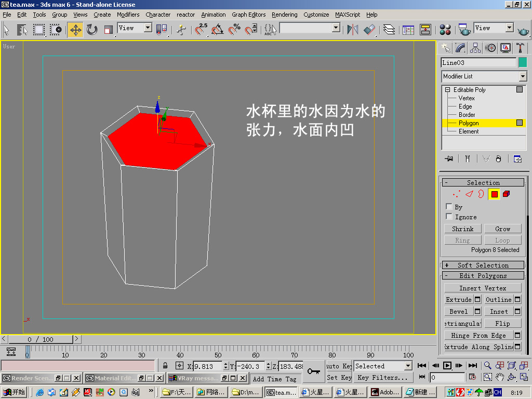The width and height of the screenshot is (532, 399).
Task: Toggle the Set Key animation mode
Action: (339, 377)
